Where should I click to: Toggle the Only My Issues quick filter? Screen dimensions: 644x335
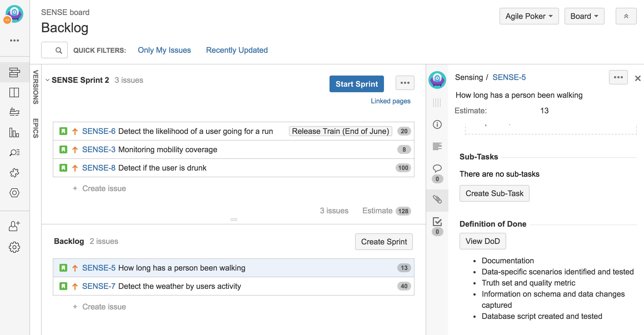pyautogui.click(x=164, y=50)
